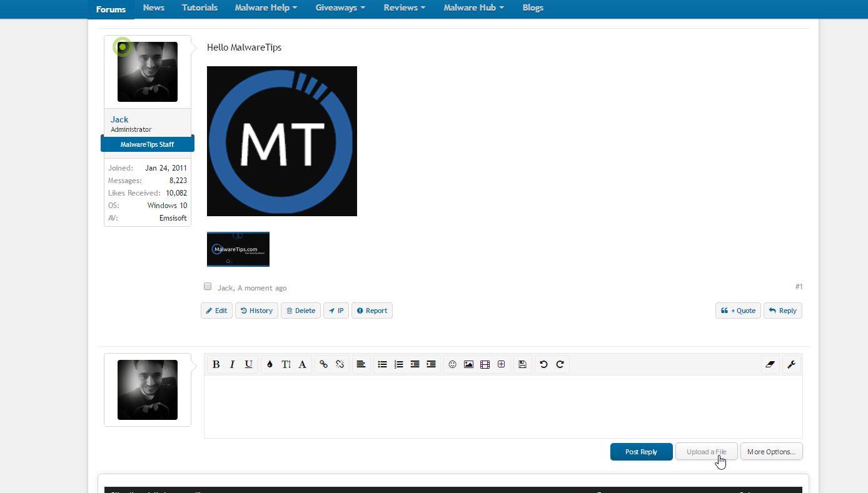The height and width of the screenshot is (493, 868).
Task: Click the MalwareTips Staff banner
Action: click(148, 144)
